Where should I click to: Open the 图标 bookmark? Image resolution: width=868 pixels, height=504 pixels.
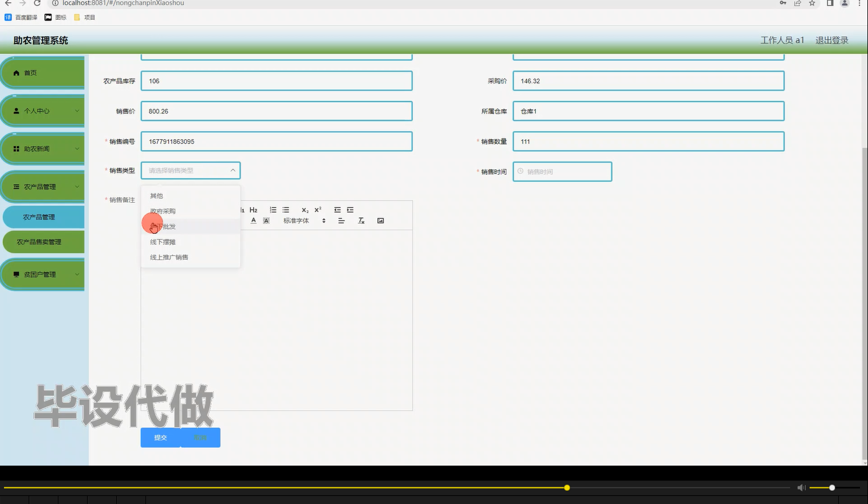coord(56,17)
